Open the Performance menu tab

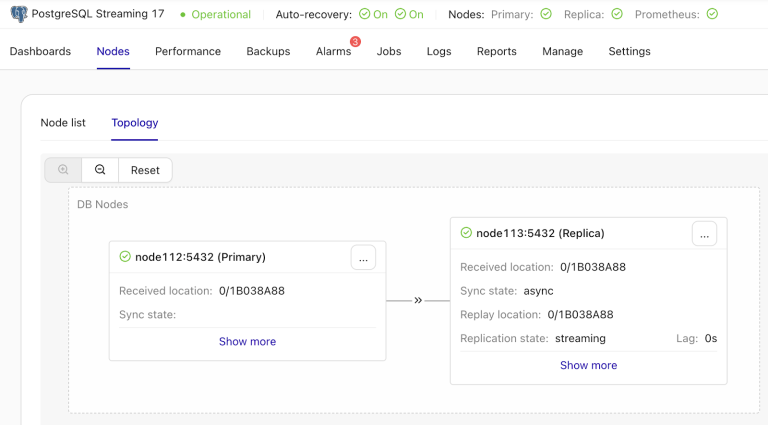pyautogui.click(x=188, y=51)
